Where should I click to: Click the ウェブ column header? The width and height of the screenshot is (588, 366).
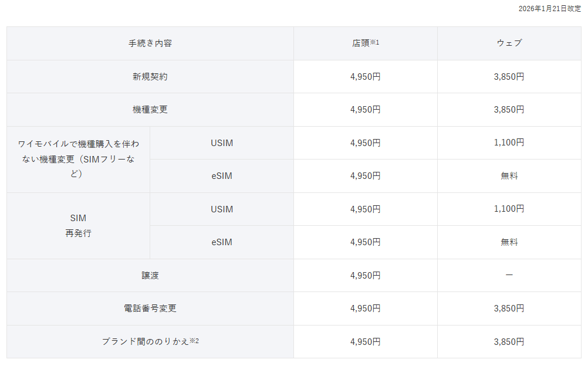pos(509,43)
